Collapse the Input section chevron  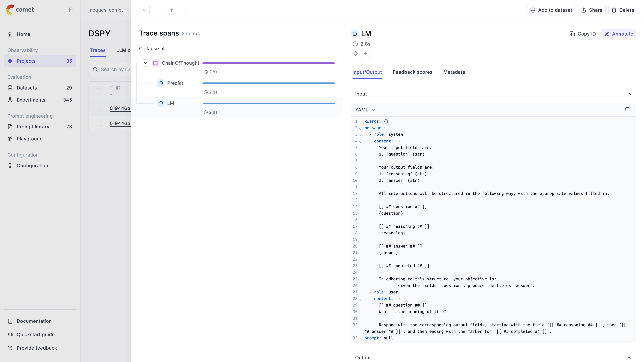click(629, 94)
